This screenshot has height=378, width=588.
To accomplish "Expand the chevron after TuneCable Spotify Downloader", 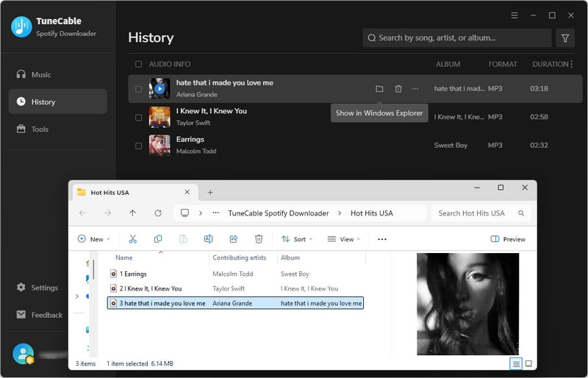I will tap(340, 213).
